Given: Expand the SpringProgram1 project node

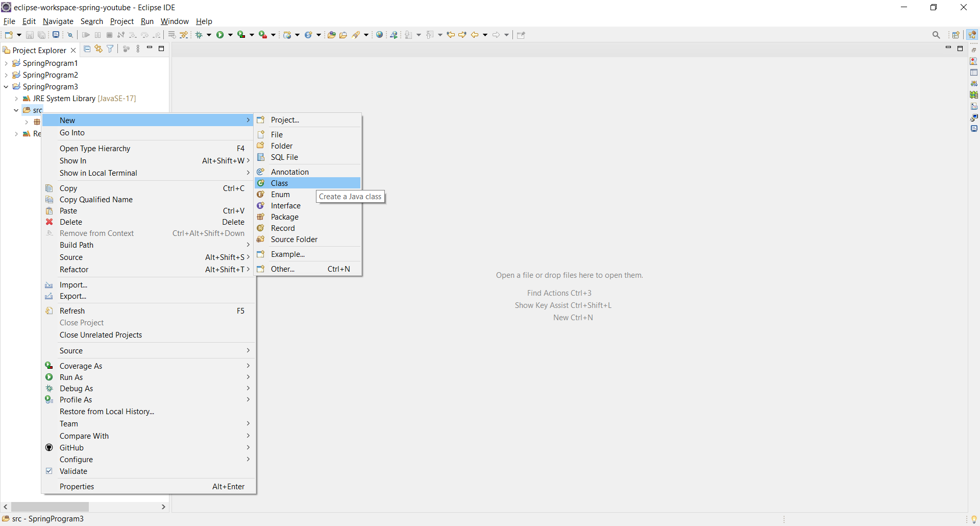Looking at the screenshot, I should [x=6, y=63].
